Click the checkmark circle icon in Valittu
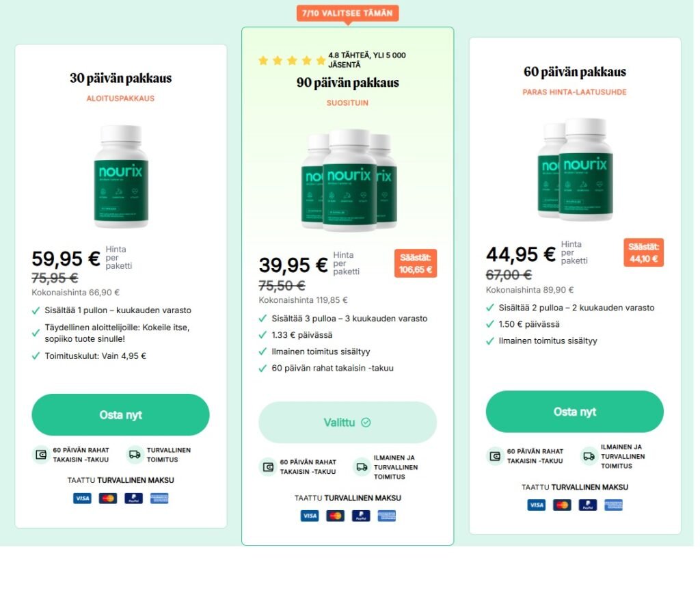Viewport: 700px width, 599px height. coord(366,422)
